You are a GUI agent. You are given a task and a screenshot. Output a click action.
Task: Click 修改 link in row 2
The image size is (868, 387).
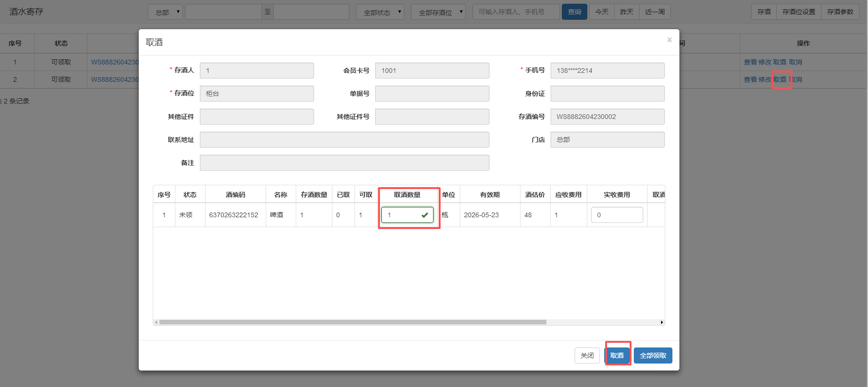click(765, 79)
